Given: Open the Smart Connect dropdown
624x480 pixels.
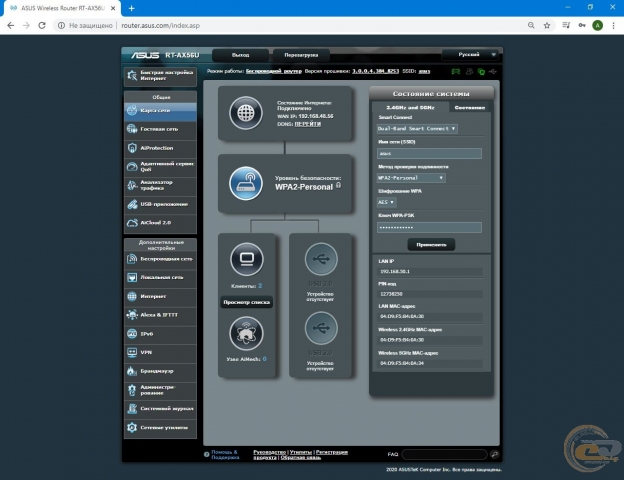Looking at the screenshot, I should pos(417,129).
